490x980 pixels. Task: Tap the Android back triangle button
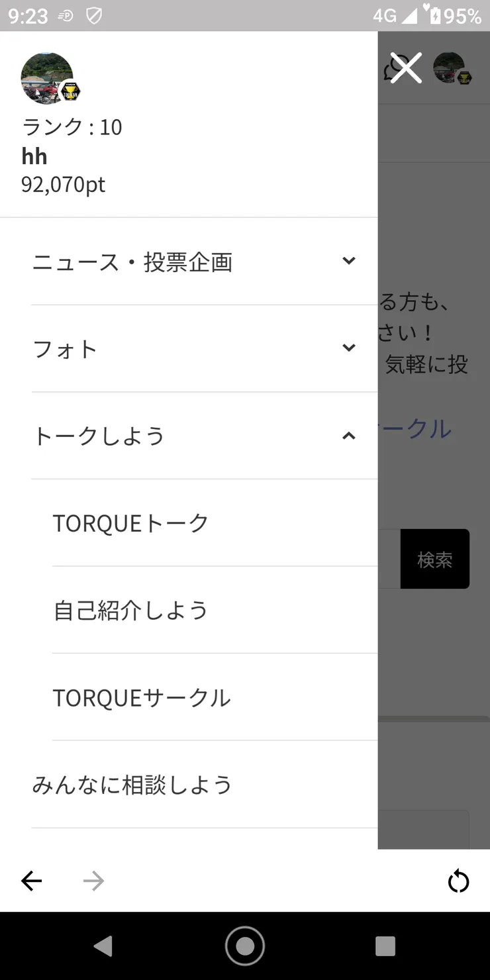coord(103,946)
